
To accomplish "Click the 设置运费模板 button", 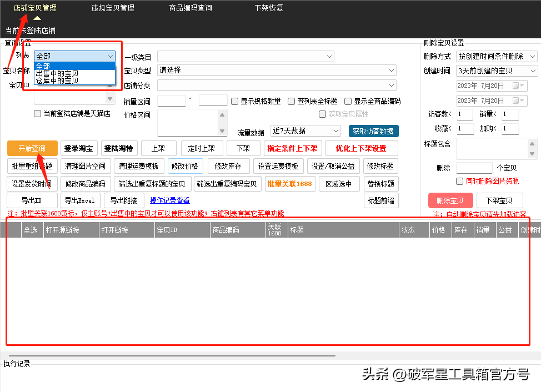I will pyautogui.click(x=278, y=166).
